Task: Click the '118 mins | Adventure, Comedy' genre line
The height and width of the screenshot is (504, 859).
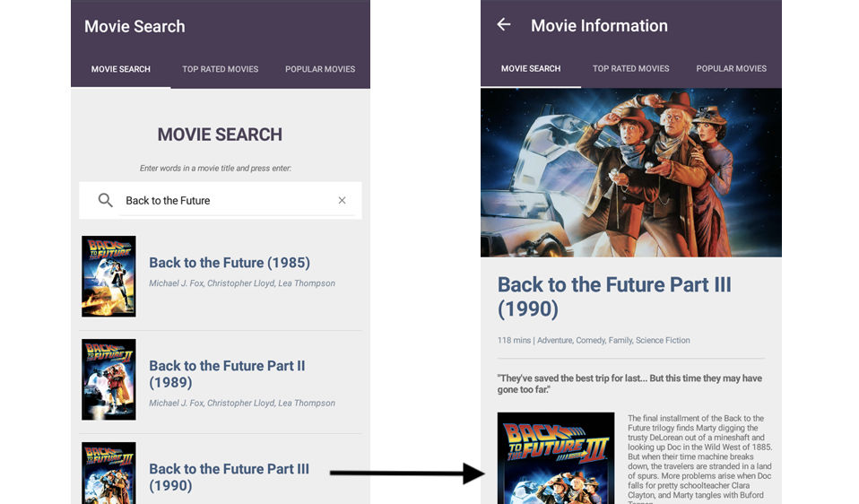Action: pyautogui.click(x=594, y=340)
